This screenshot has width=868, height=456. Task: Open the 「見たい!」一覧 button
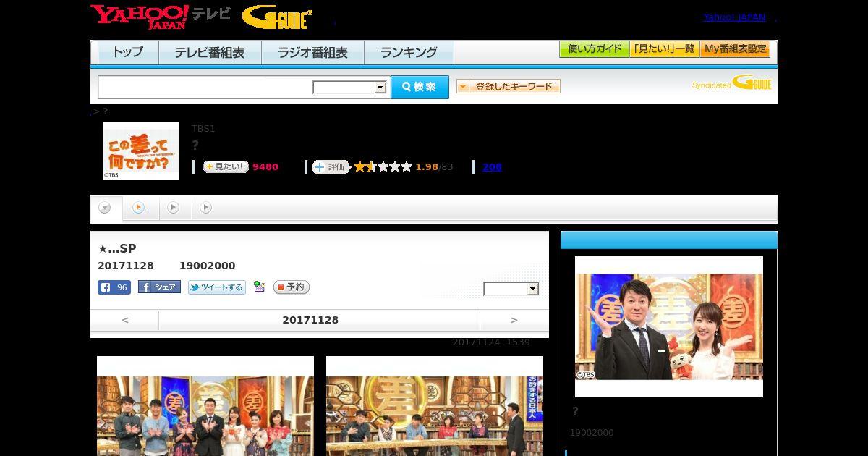click(665, 49)
